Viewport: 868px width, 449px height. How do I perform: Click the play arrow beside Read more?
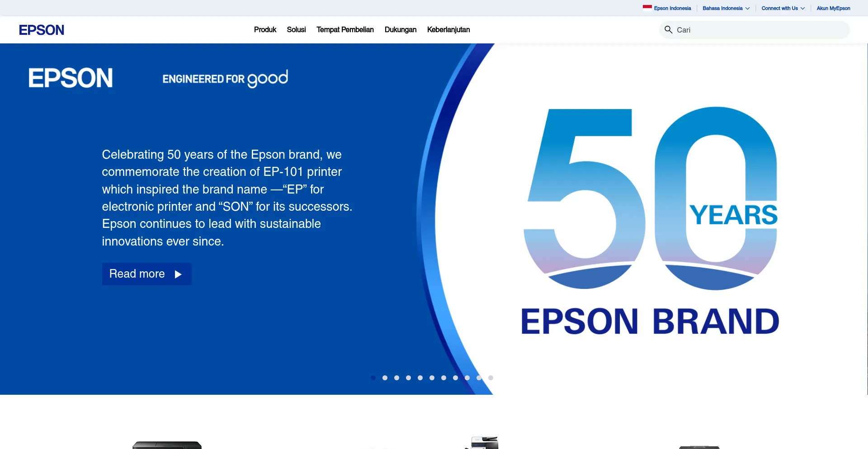[x=178, y=274]
